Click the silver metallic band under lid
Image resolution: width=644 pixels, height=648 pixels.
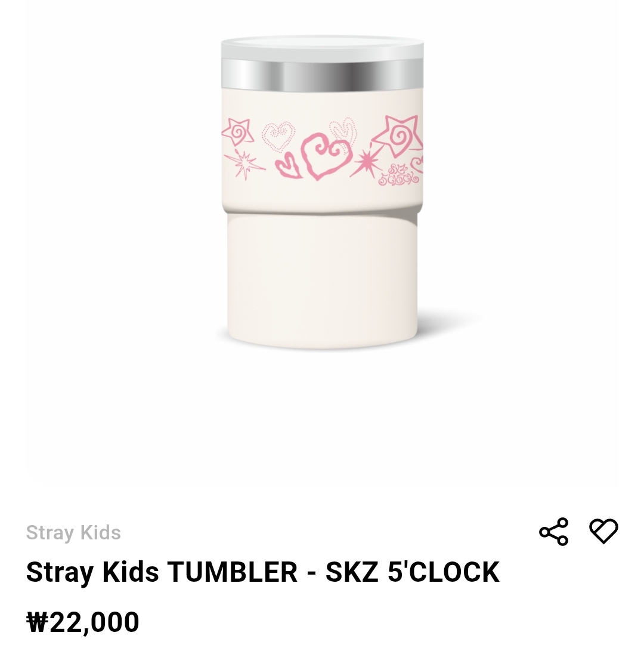(x=322, y=75)
